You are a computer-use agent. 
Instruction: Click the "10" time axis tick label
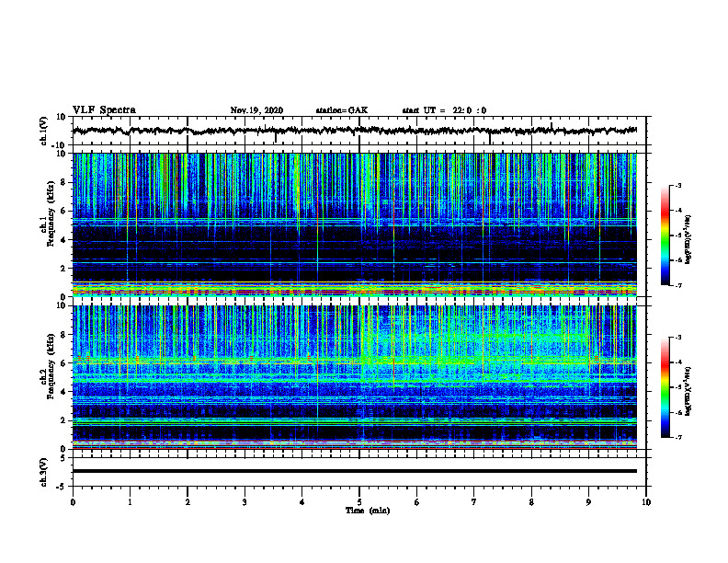[646, 502]
